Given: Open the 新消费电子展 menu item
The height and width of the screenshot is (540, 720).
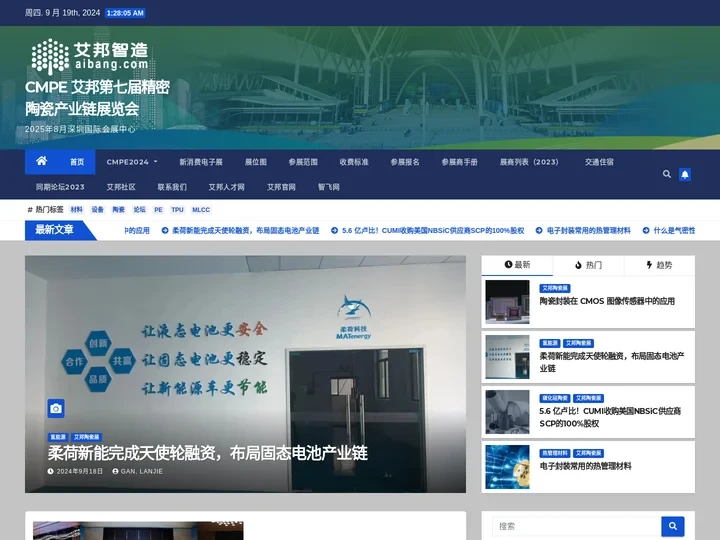Looking at the screenshot, I should pos(201,162).
